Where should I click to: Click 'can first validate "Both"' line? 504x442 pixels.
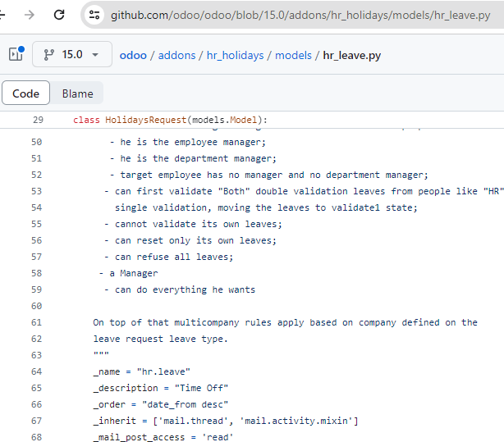coord(304,191)
